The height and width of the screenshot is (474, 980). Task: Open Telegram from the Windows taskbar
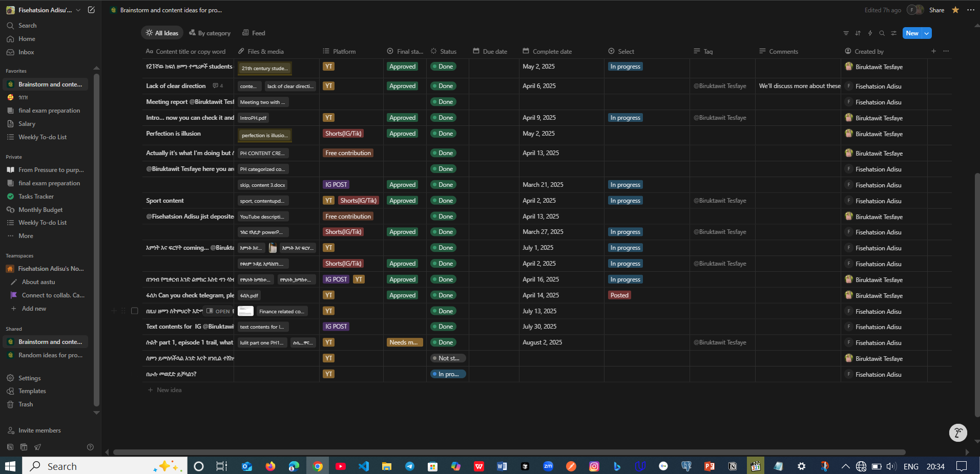[410, 466]
